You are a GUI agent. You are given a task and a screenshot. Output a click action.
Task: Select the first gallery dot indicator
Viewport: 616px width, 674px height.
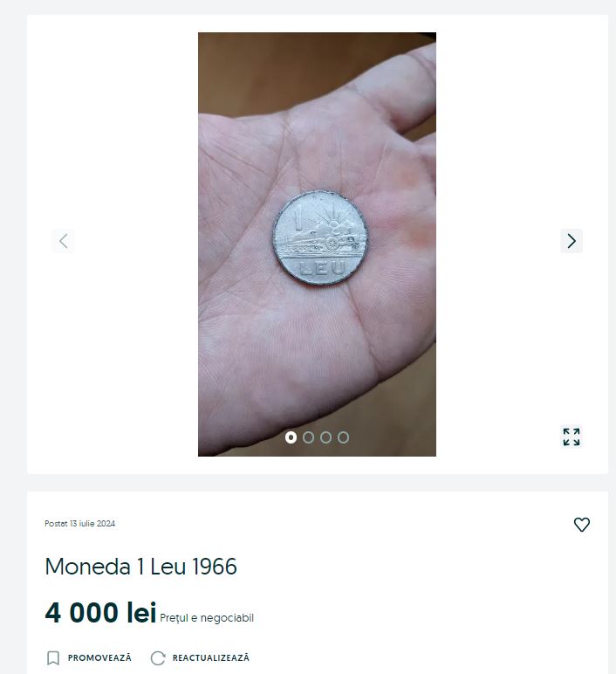coord(291,437)
